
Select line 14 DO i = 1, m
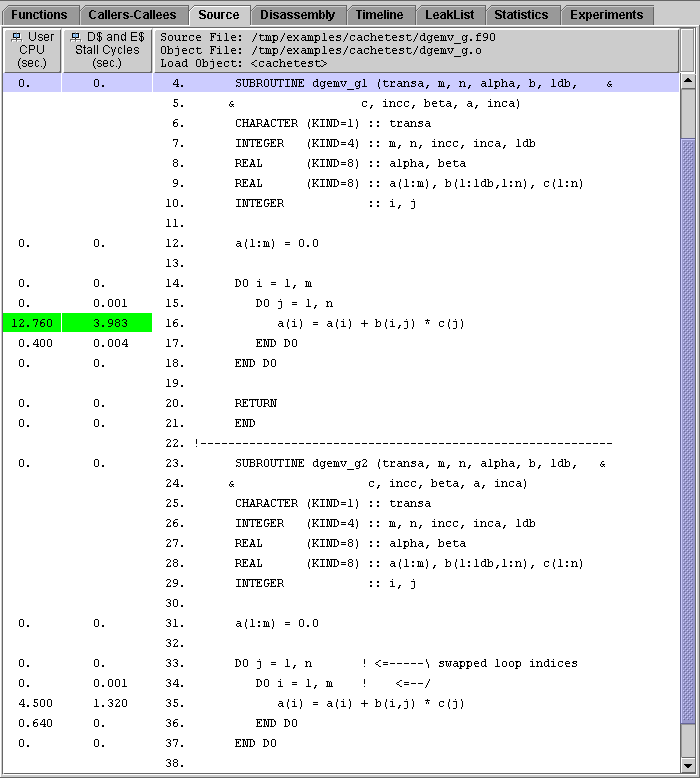[273, 283]
